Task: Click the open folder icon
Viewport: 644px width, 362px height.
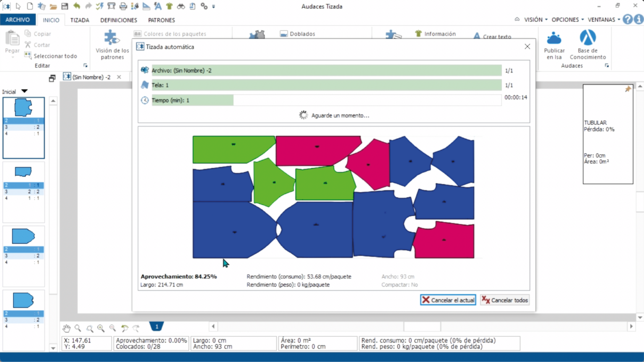Action: (x=53, y=6)
